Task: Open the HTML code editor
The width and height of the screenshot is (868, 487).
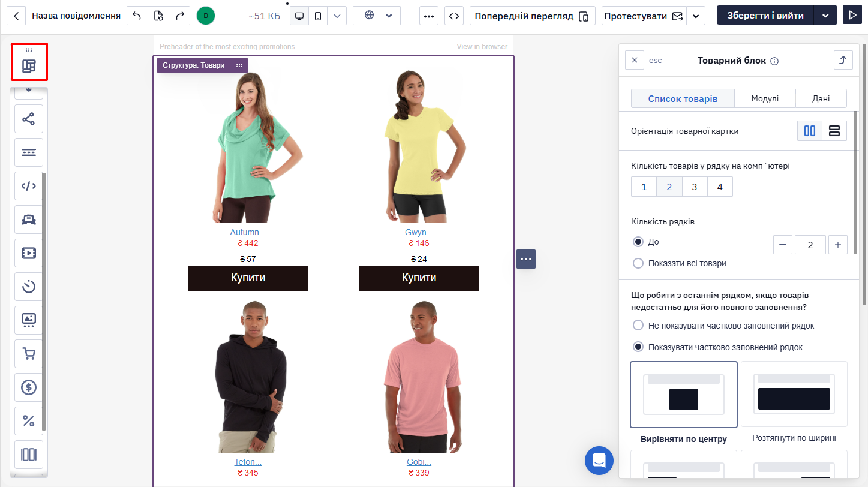Action: (454, 16)
